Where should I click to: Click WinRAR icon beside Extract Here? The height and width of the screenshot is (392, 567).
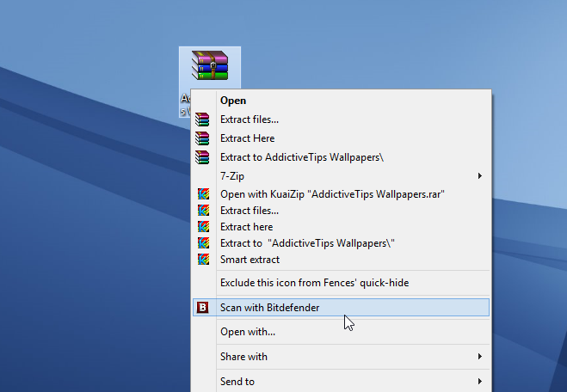pyautogui.click(x=202, y=138)
